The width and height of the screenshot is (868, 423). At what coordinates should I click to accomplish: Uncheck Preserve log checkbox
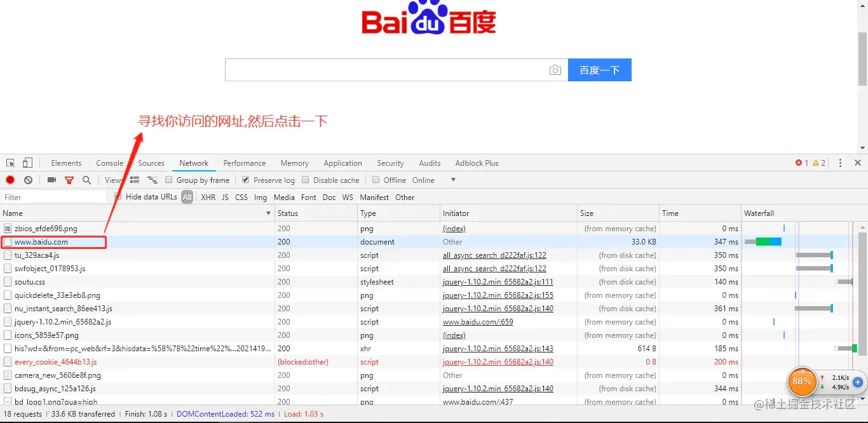[x=246, y=180]
